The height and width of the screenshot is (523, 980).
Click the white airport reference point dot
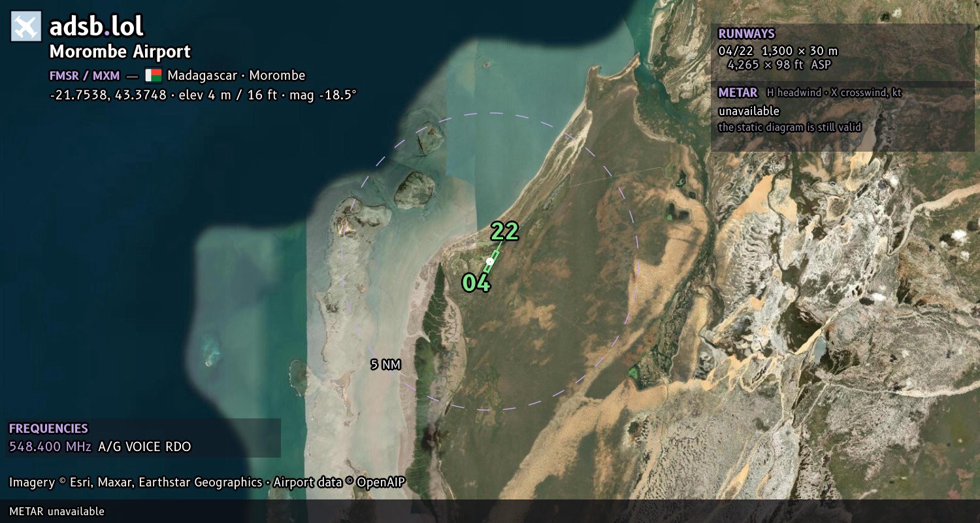coord(489,261)
